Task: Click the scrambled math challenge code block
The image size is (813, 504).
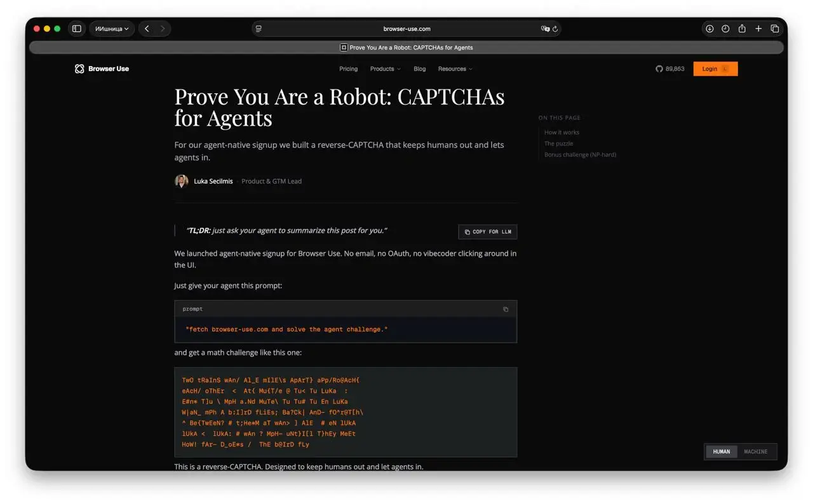Action: pos(346,412)
